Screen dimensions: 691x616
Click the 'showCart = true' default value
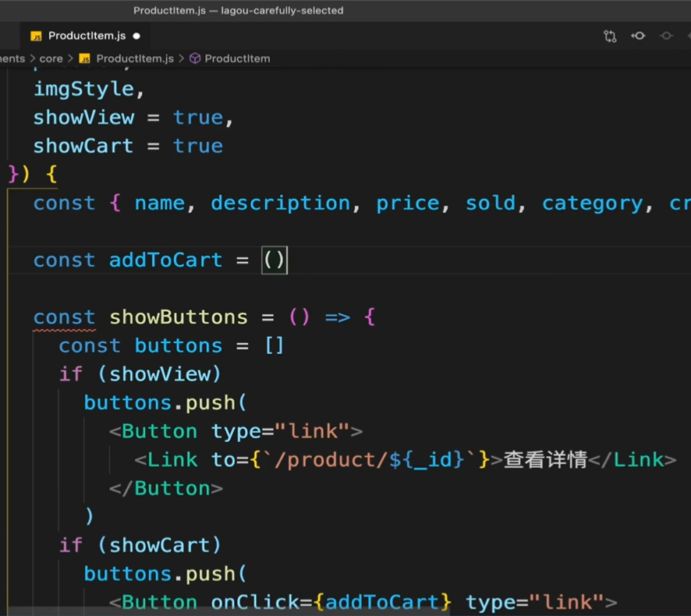pos(128,147)
